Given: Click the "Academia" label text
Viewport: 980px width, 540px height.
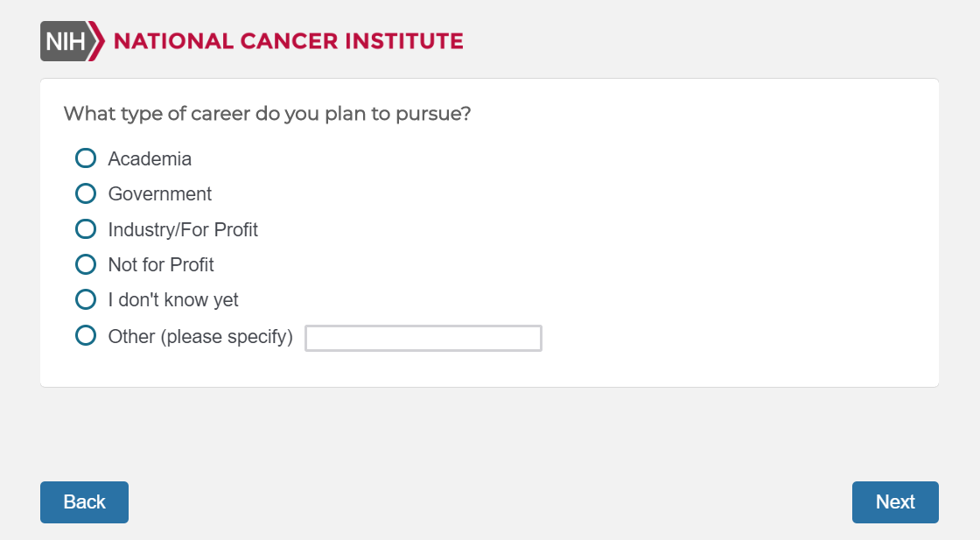Looking at the screenshot, I should (150, 159).
